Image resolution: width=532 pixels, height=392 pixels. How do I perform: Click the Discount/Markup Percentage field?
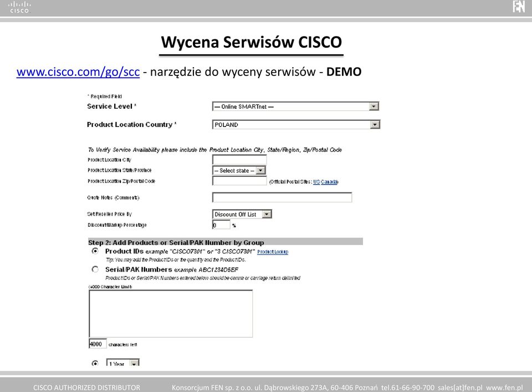pos(221,225)
